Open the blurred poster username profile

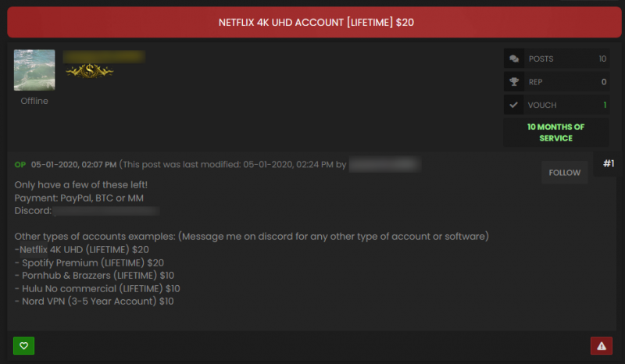coord(103,56)
